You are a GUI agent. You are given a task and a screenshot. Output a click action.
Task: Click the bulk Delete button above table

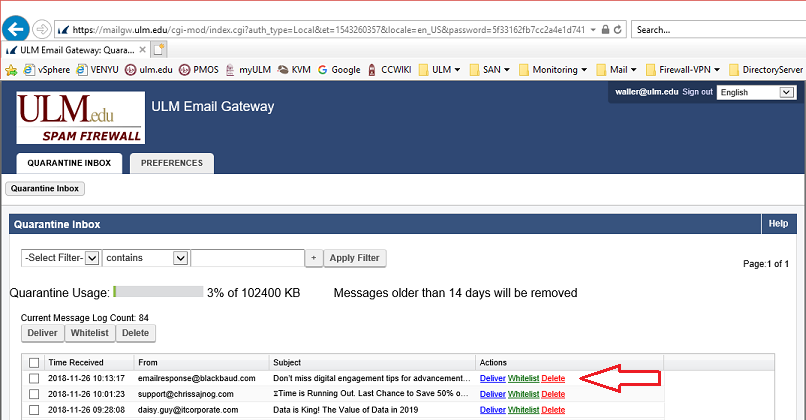pyautogui.click(x=135, y=333)
